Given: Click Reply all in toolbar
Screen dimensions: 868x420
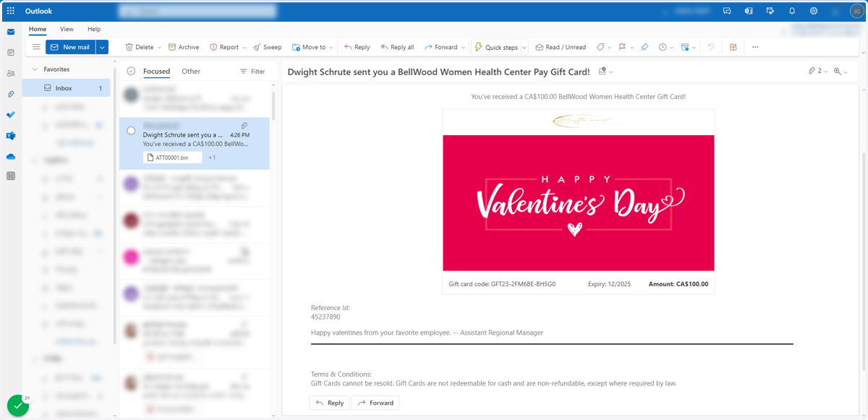Looking at the screenshot, I should click(397, 47).
